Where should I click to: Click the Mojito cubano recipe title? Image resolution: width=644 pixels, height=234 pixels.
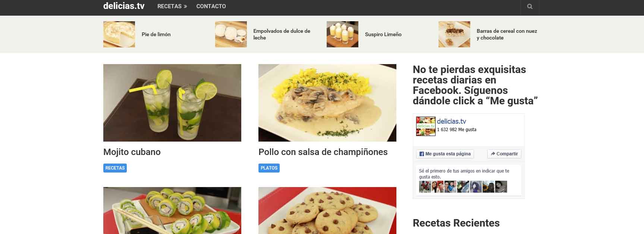click(132, 152)
